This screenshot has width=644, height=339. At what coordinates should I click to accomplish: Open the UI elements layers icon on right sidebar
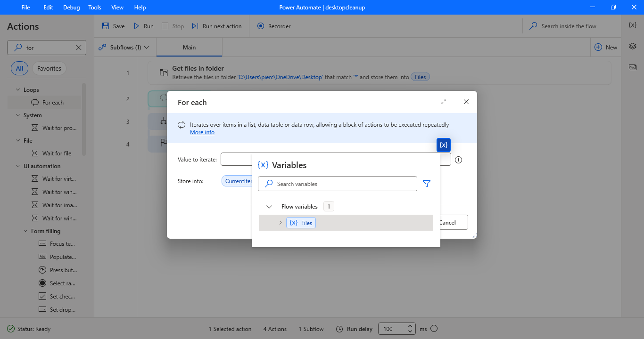[633, 46]
